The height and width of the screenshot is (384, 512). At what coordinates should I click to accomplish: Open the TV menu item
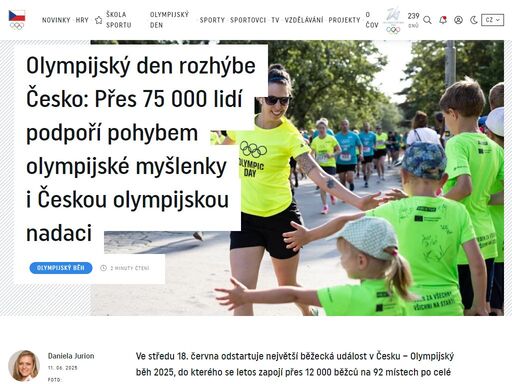[x=275, y=20]
